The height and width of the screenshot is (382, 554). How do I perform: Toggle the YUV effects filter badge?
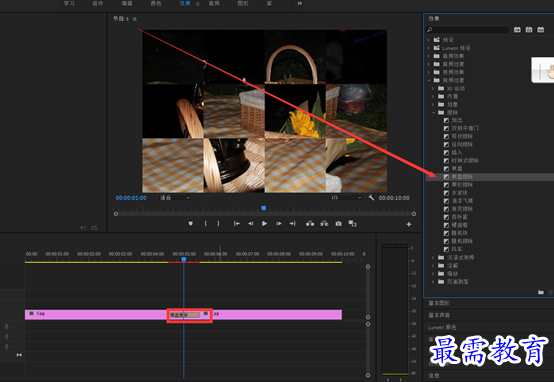click(541, 30)
